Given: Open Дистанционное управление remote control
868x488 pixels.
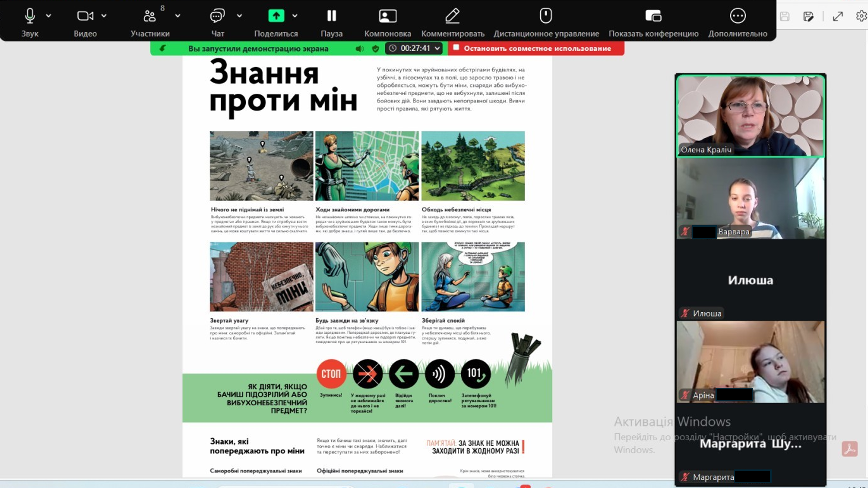Looking at the screenshot, I should (546, 16).
